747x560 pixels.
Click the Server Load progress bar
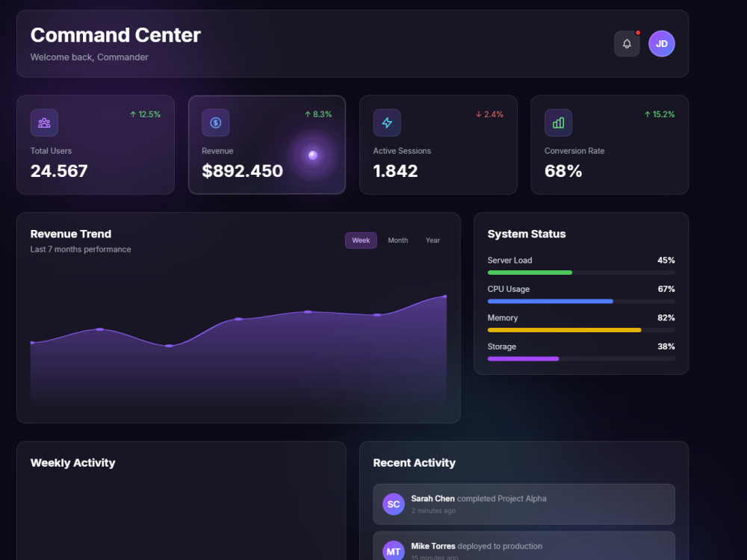click(x=581, y=273)
